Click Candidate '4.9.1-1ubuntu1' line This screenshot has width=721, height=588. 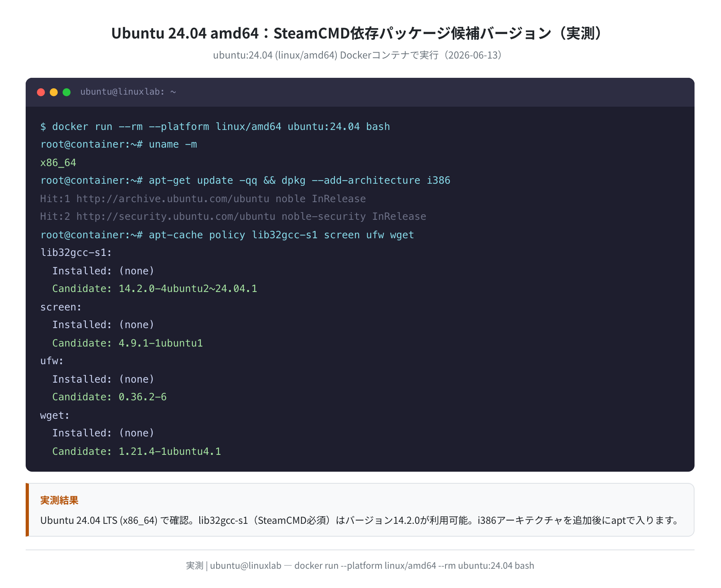click(128, 343)
